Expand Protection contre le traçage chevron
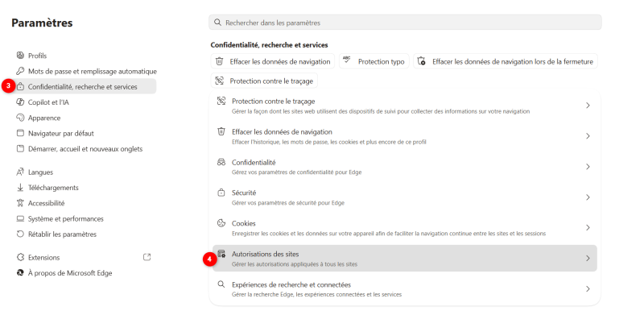Viewport: 644px width, 336px height. click(x=588, y=106)
